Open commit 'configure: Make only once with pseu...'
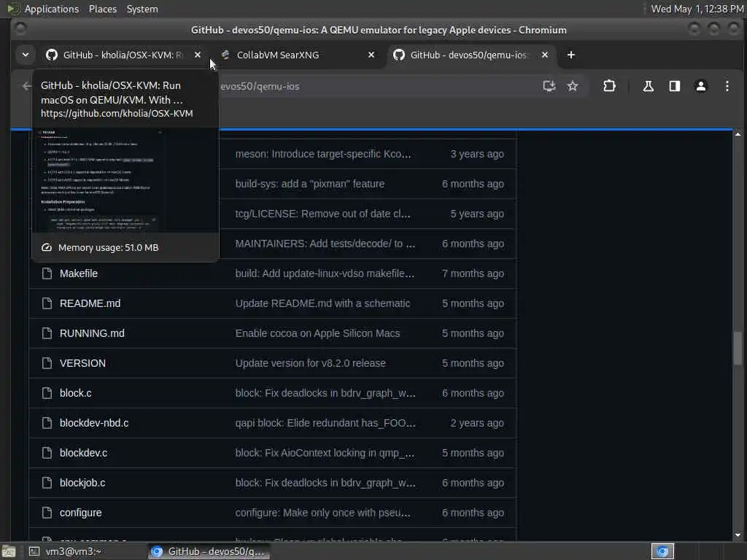Image resolution: width=747 pixels, height=560 pixels. [322, 513]
